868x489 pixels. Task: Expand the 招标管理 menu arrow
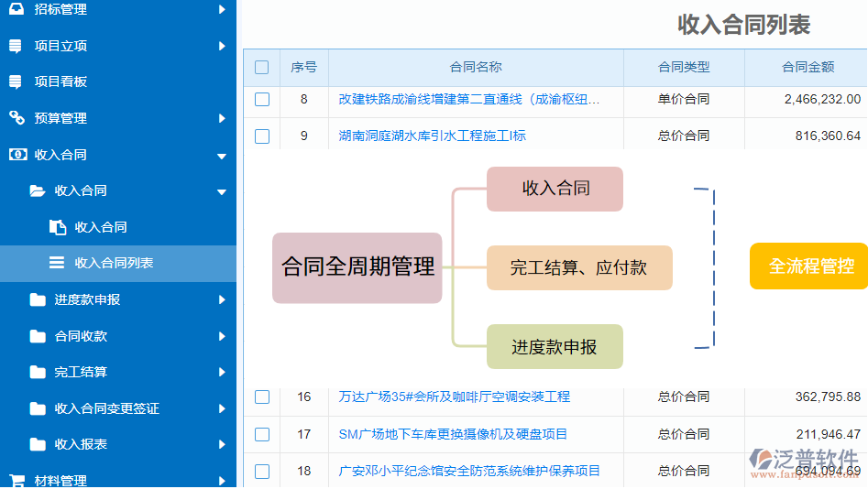[x=222, y=9]
